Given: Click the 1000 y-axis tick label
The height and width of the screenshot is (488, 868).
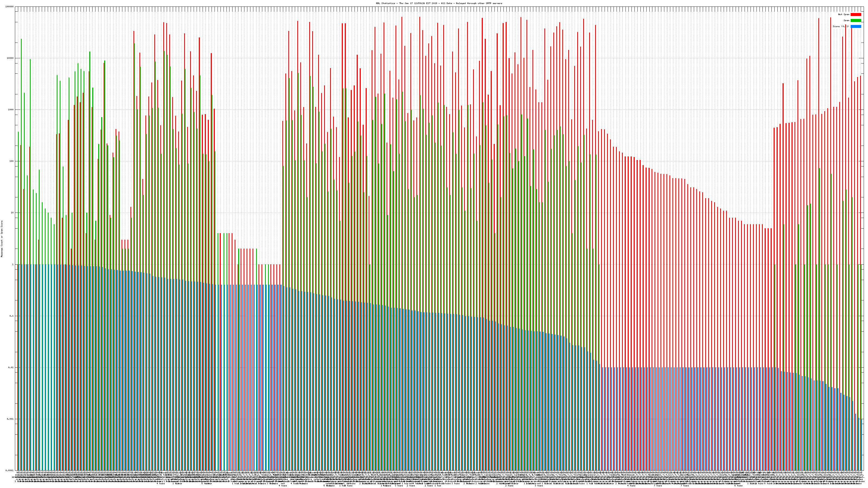Looking at the screenshot, I should 11,110.
